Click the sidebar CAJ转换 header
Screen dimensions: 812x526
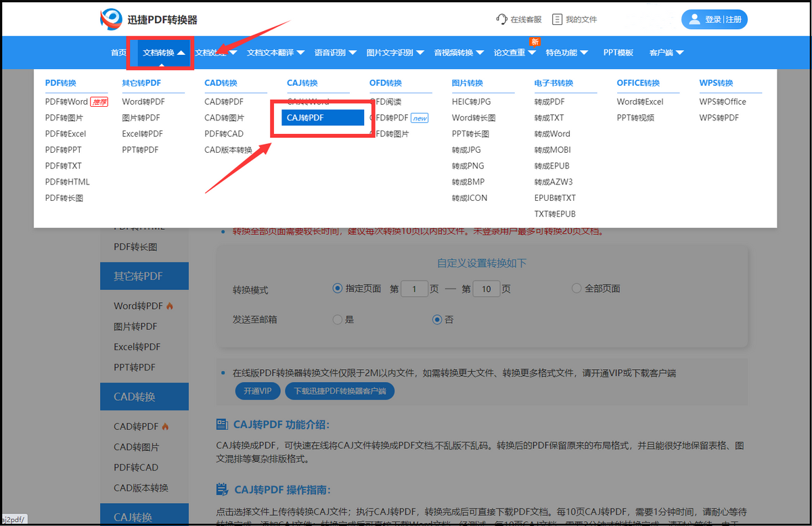coord(144,515)
